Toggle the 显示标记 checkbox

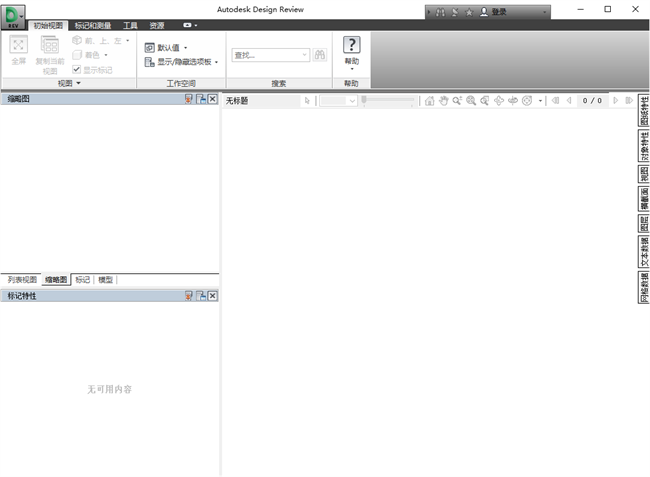tap(77, 69)
